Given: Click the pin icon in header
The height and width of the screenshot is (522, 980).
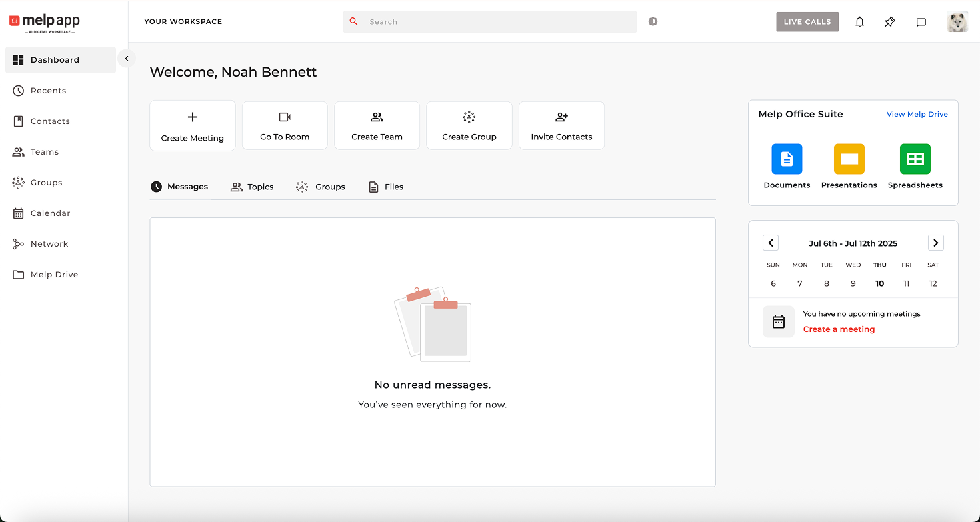Looking at the screenshot, I should point(890,22).
